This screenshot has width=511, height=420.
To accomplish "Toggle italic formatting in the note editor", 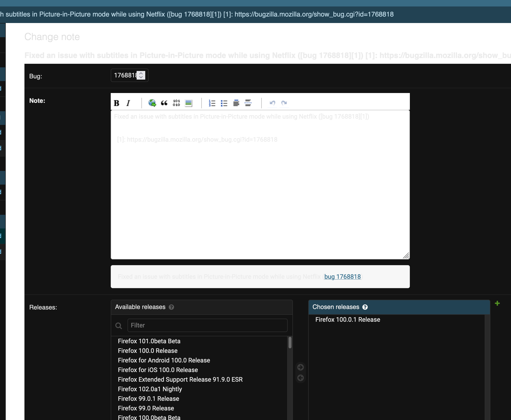I will click(128, 103).
